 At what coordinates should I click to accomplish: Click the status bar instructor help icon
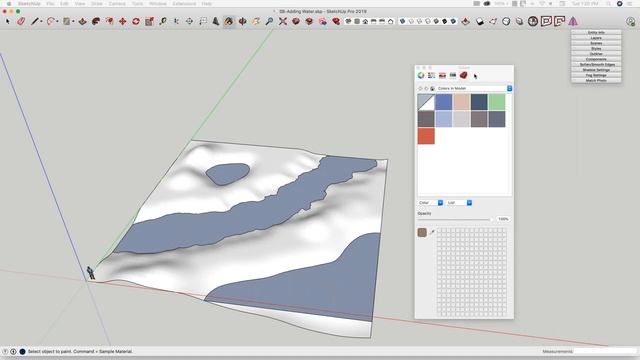point(5,351)
